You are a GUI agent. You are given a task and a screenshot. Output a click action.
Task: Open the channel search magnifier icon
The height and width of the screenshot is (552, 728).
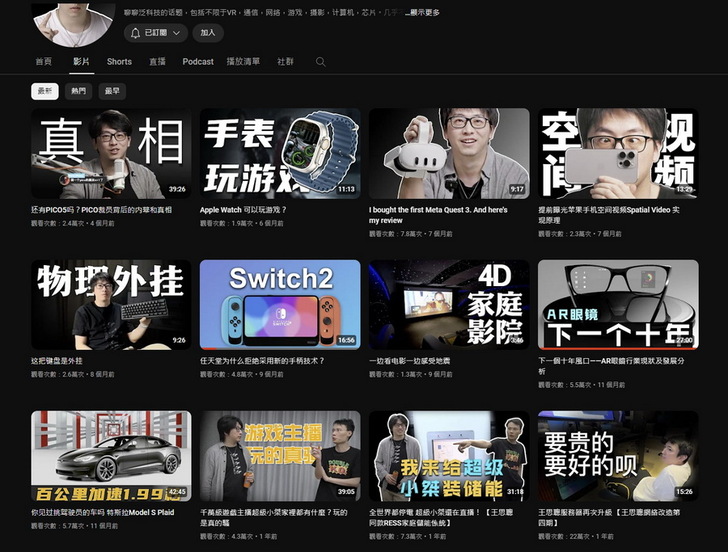pyautogui.click(x=321, y=62)
